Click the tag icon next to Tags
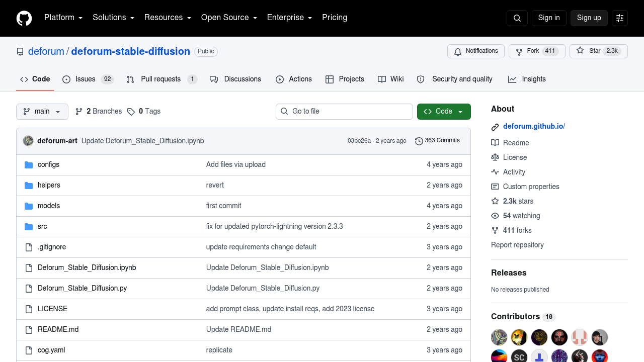This screenshot has width=644, height=362. click(x=131, y=112)
